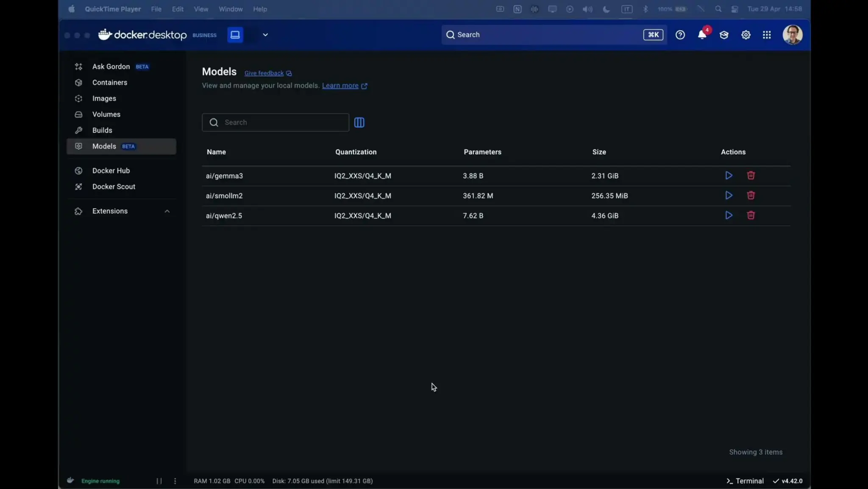Open Docker Desktop settings gear
The height and width of the screenshot is (489, 868).
pos(746,35)
